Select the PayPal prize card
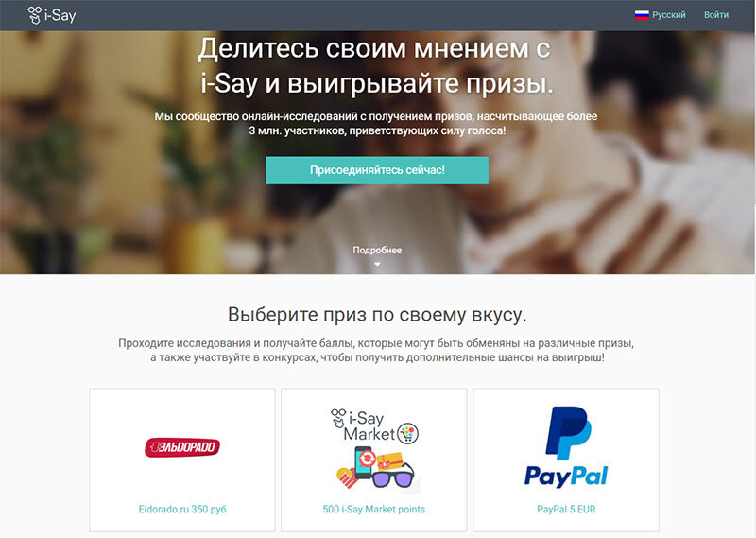756x538 pixels. [566, 460]
